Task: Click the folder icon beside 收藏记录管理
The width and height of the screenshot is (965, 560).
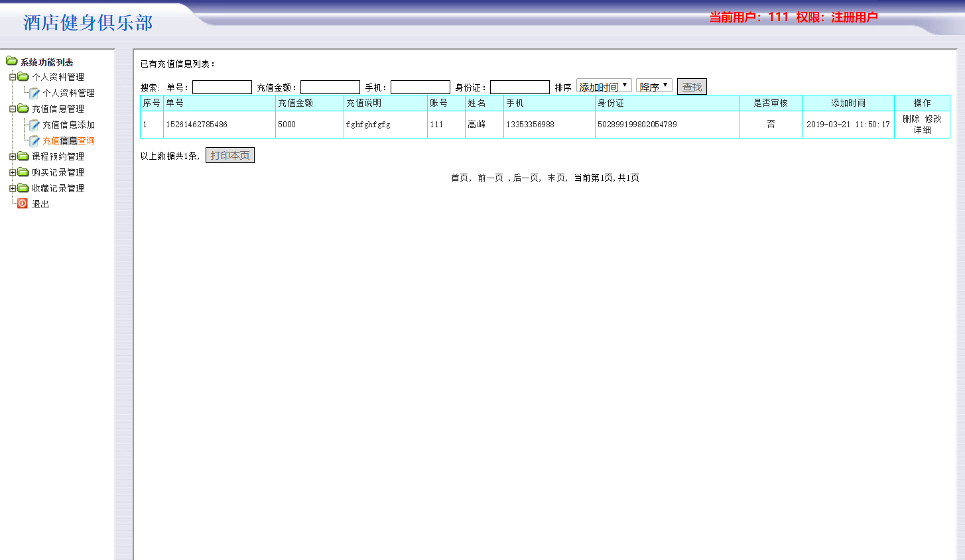Action: (21, 188)
